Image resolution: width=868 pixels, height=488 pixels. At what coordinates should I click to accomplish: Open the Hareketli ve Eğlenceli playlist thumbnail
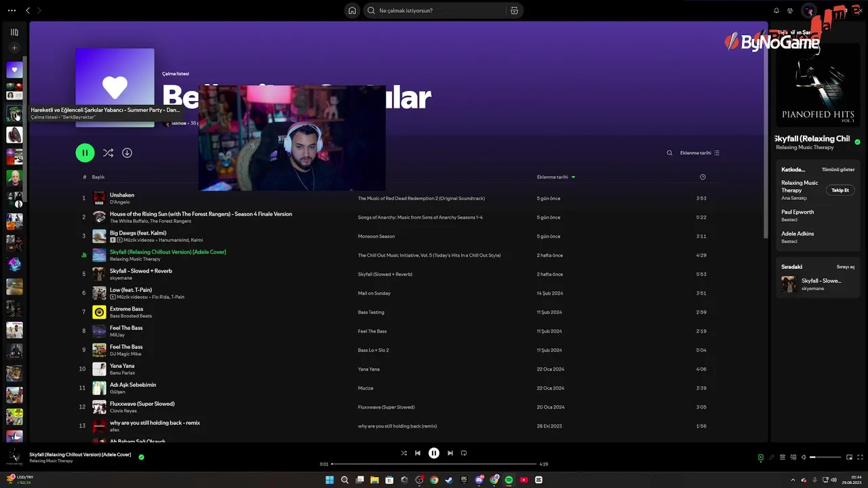click(x=14, y=113)
